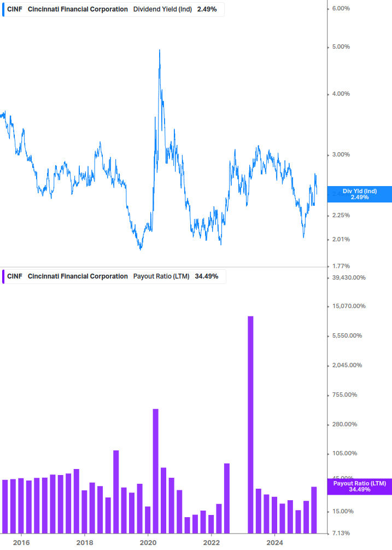Click the 2018 x-axis year label
Image resolution: width=392 pixels, height=550 pixels.
[x=84, y=543]
